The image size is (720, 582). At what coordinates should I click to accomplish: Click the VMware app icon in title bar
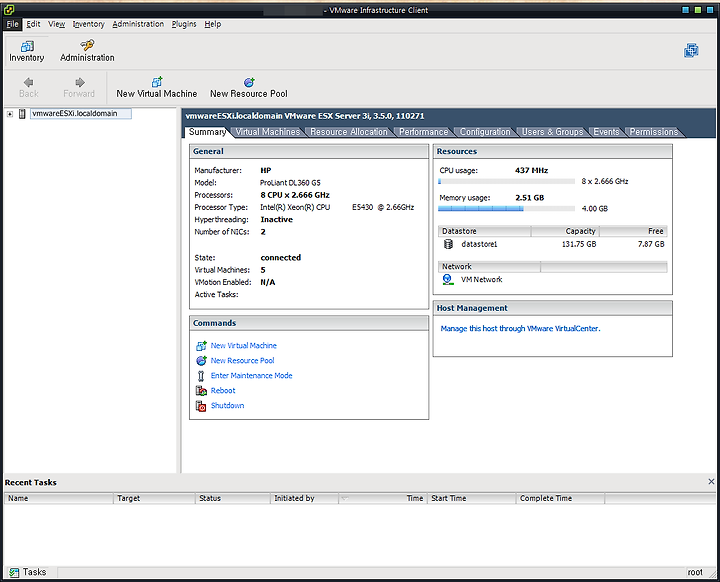coord(9,9)
